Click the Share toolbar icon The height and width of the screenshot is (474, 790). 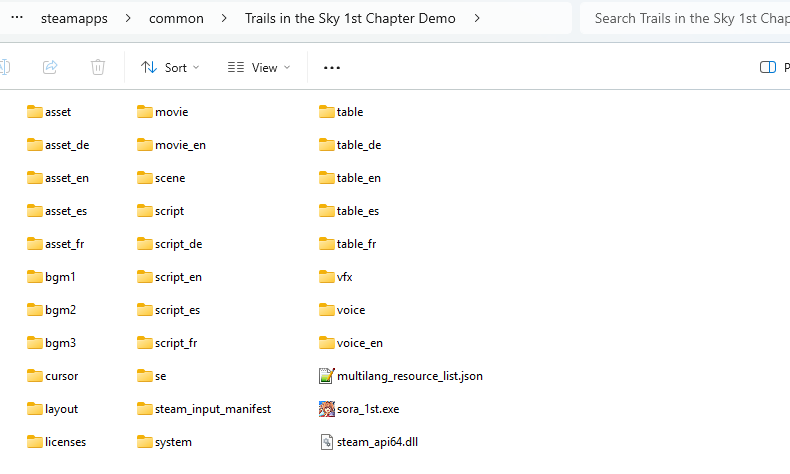pos(50,67)
